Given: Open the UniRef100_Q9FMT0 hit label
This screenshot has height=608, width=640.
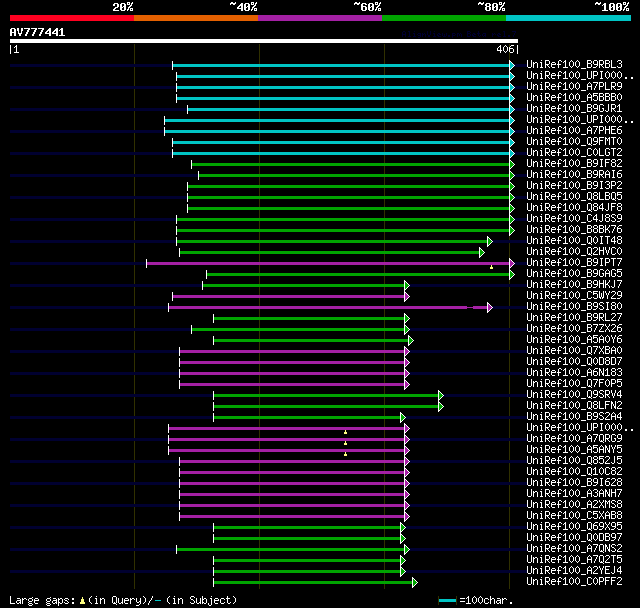Looking at the screenshot, I should click(574, 142).
